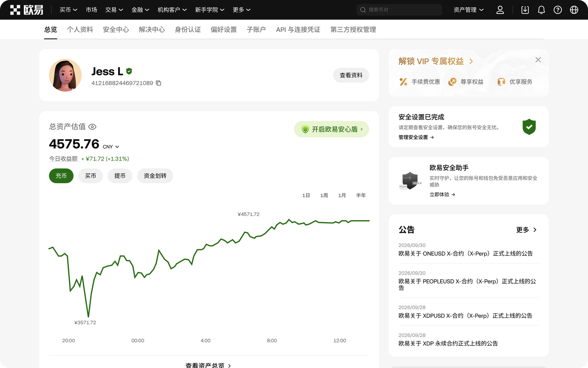The height and width of the screenshot is (368, 588).
Task: Close the VIP benefits banner
Action: [x=538, y=60]
